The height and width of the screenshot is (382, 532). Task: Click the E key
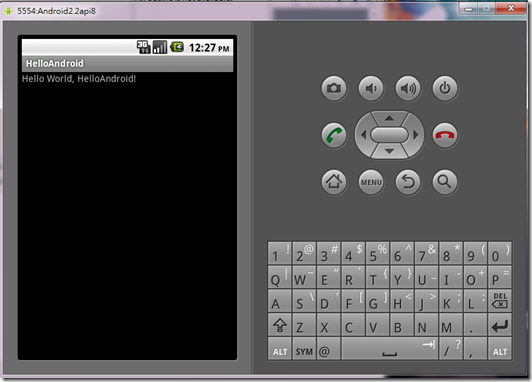point(328,277)
